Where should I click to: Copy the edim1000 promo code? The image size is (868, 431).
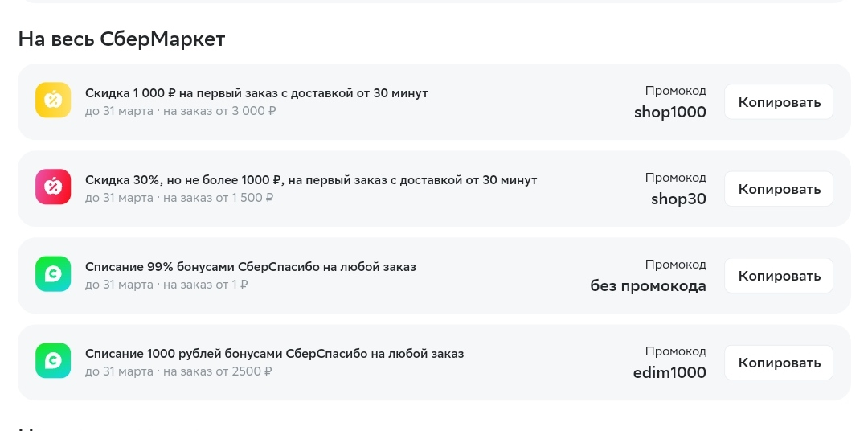[779, 363]
